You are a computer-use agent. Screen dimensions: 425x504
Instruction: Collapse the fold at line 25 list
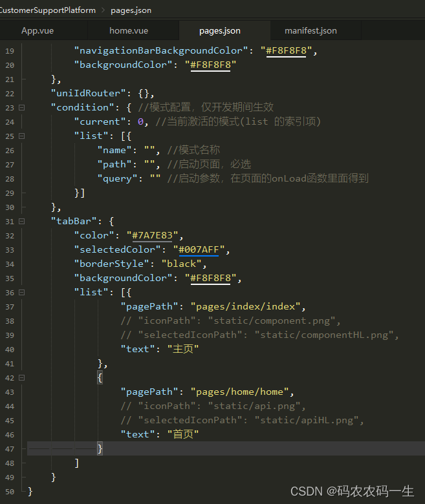[x=22, y=136]
